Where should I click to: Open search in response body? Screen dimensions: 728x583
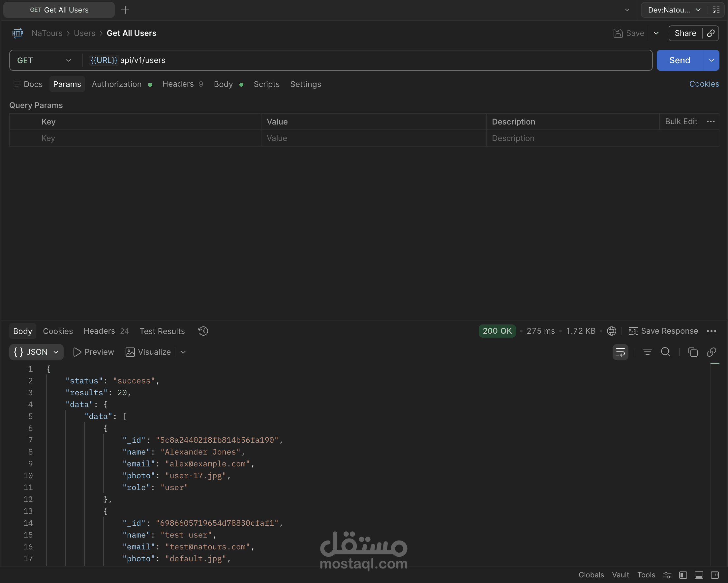[665, 352]
